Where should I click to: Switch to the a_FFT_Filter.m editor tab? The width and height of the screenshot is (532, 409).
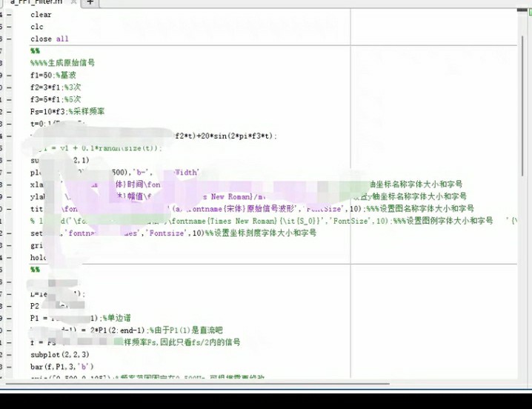tap(37, 2)
